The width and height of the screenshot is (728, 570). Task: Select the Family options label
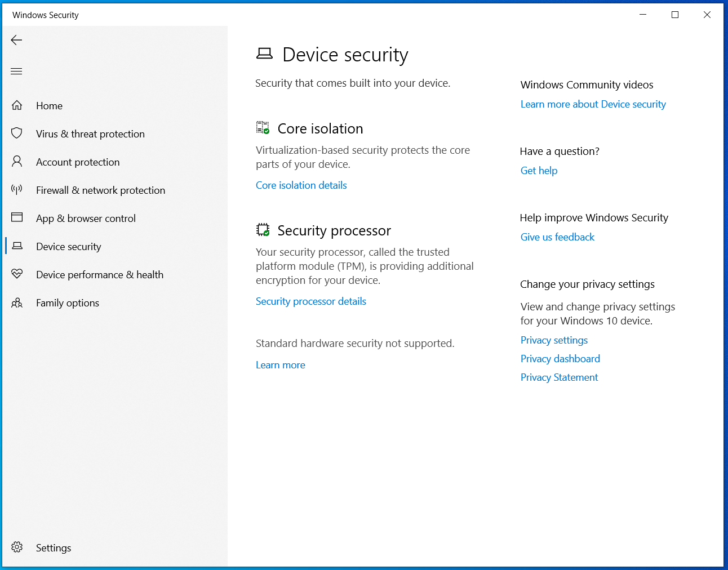68,303
